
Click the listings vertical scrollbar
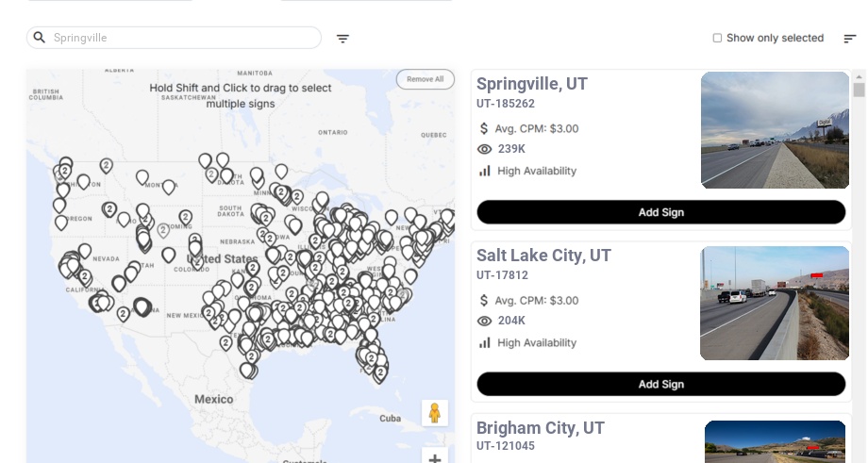[x=859, y=90]
